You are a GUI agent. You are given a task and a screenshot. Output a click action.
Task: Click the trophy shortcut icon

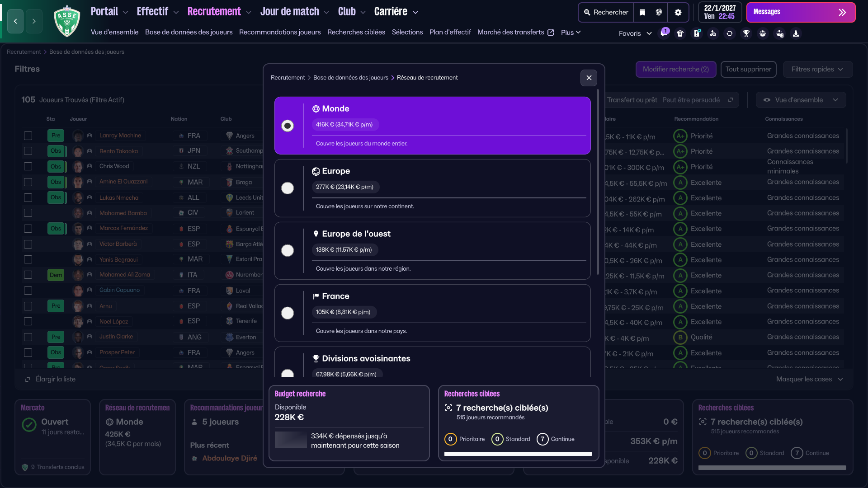[x=746, y=33]
